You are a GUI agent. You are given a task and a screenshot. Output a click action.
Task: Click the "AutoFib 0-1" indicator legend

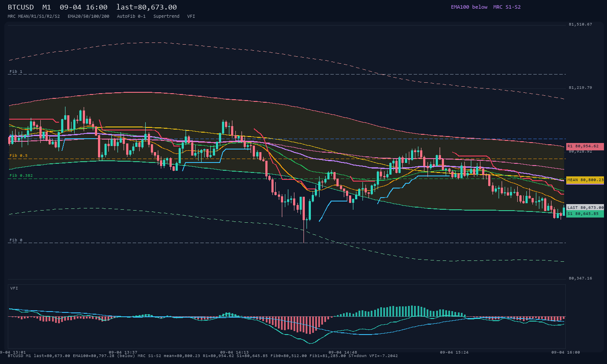coord(131,16)
